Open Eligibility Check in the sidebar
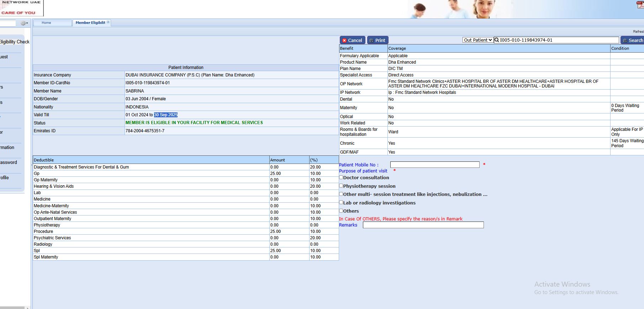Image resolution: width=644 pixels, height=309 pixels. coord(14,42)
